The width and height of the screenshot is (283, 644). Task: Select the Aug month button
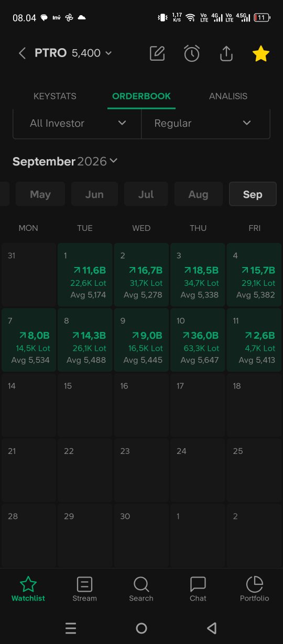coord(198,194)
